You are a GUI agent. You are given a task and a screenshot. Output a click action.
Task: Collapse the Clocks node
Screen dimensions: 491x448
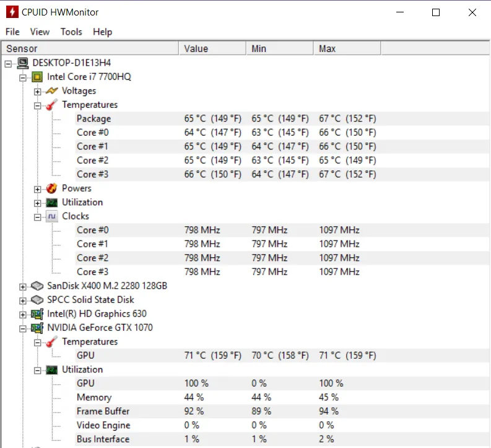[38, 217]
